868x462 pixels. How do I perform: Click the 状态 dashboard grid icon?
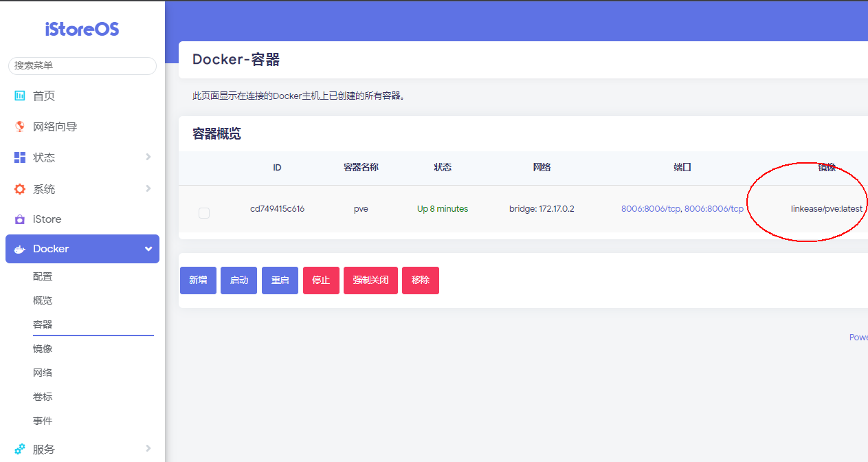coord(20,157)
